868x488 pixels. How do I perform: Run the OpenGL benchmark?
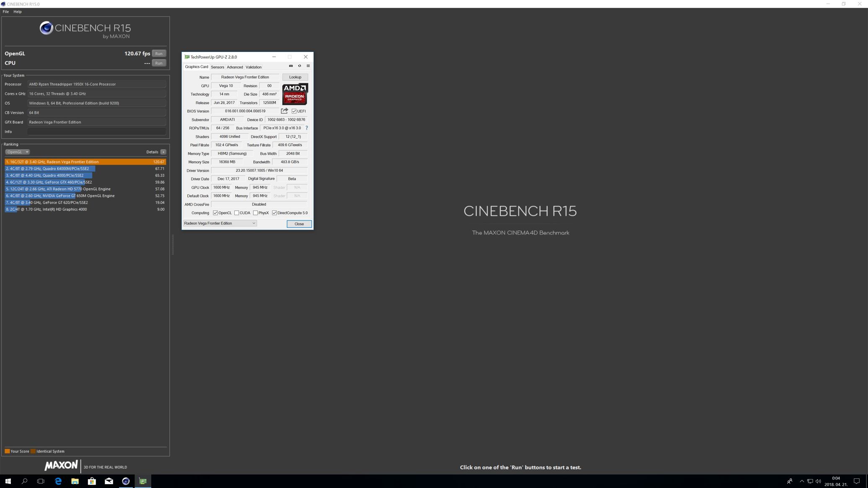pyautogui.click(x=159, y=54)
